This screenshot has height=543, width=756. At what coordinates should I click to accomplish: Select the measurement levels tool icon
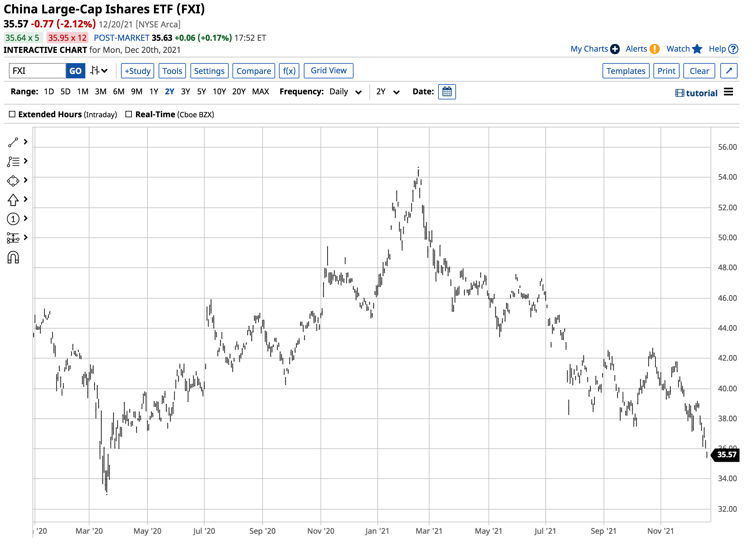click(x=13, y=238)
